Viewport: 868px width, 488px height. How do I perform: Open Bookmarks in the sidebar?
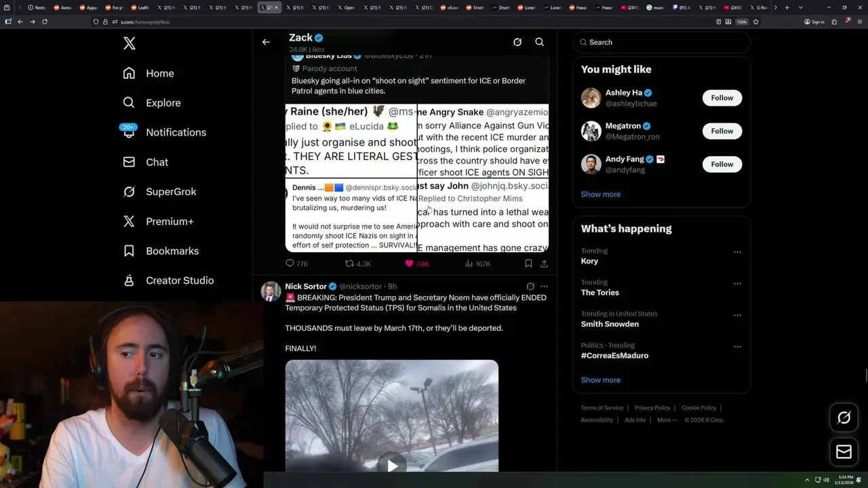[161, 251]
